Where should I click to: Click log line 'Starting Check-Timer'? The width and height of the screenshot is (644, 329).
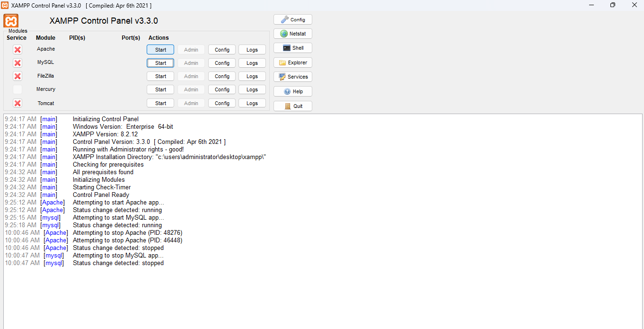102,187
